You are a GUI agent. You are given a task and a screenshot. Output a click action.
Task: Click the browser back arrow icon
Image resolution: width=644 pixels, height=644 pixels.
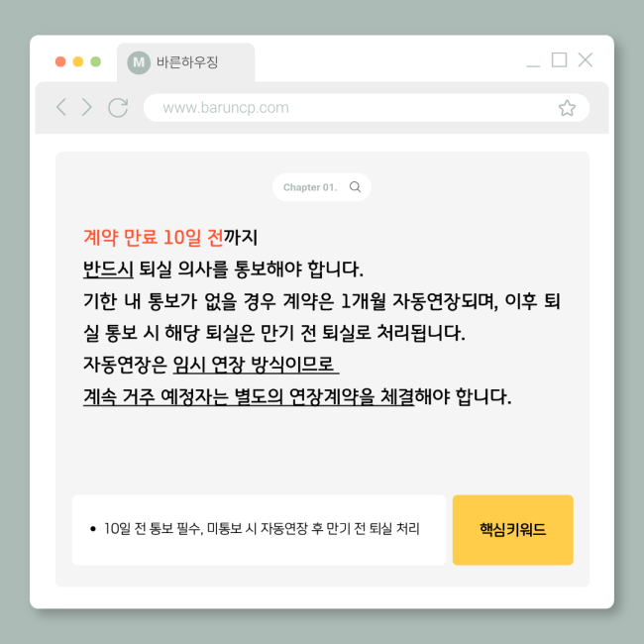(x=61, y=107)
